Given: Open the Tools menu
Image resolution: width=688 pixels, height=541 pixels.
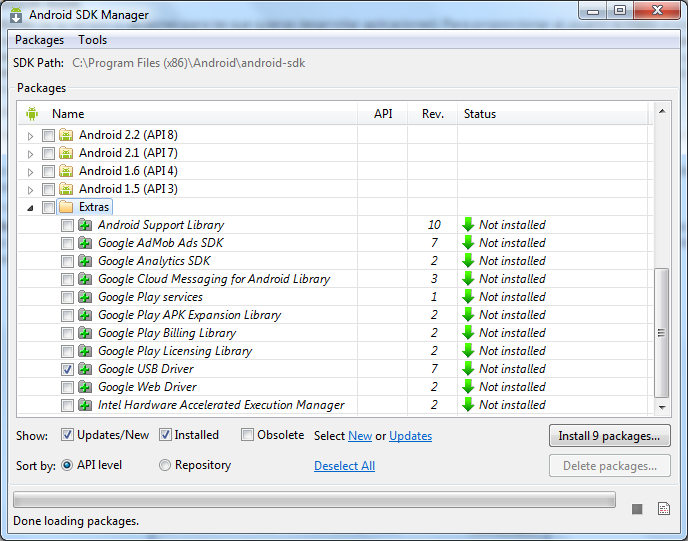Looking at the screenshot, I should click(93, 40).
